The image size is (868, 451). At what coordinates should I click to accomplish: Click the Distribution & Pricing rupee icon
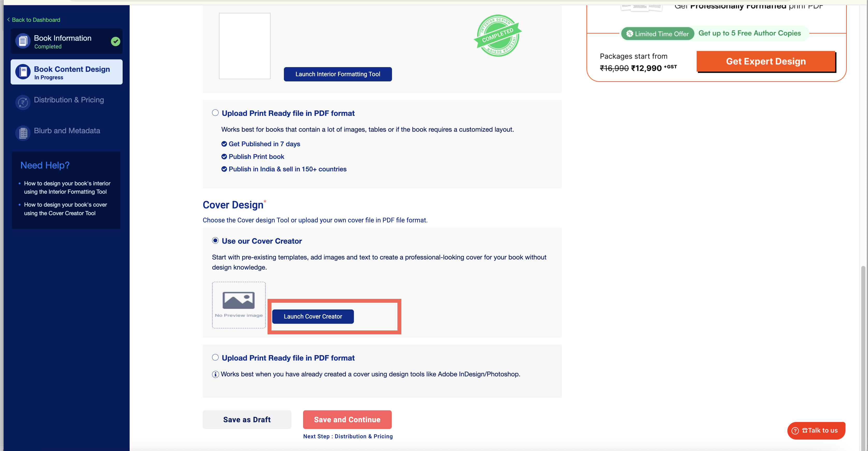pyautogui.click(x=23, y=102)
